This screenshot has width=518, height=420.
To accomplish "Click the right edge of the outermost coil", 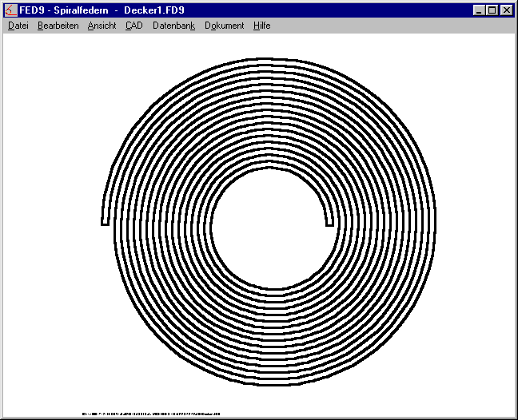I will (x=436, y=228).
